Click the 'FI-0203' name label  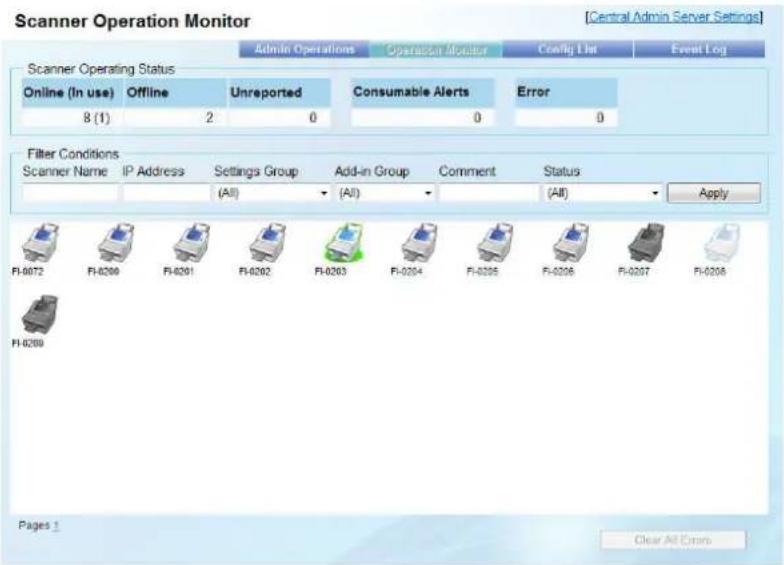(x=330, y=272)
